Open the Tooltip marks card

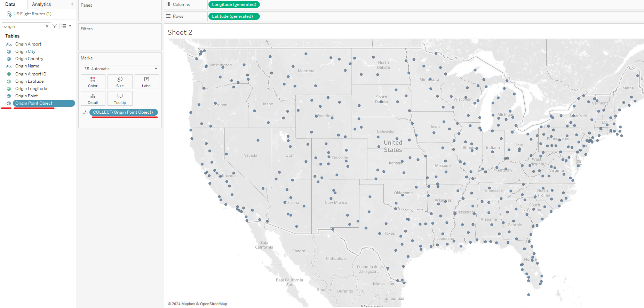(120, 98)
